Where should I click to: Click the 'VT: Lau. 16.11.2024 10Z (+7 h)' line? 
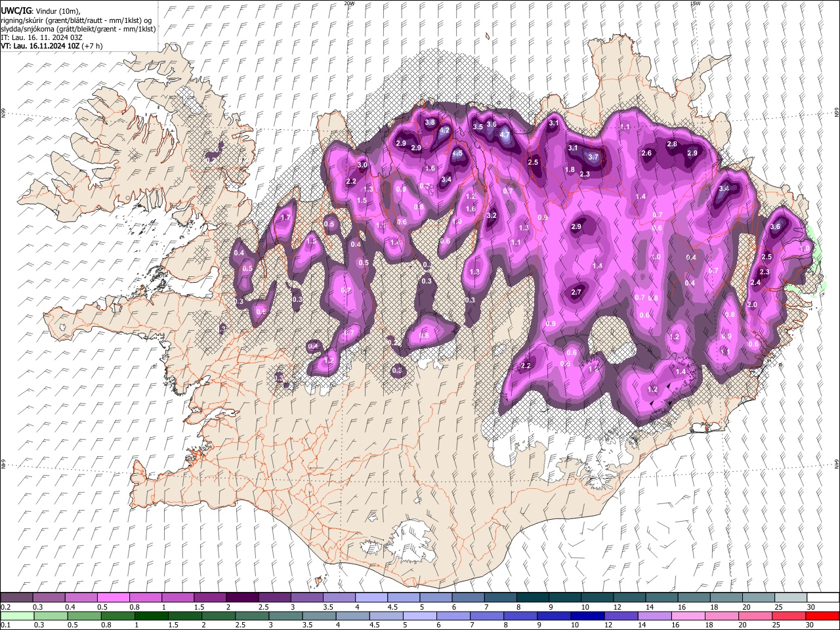coord(51,46)
